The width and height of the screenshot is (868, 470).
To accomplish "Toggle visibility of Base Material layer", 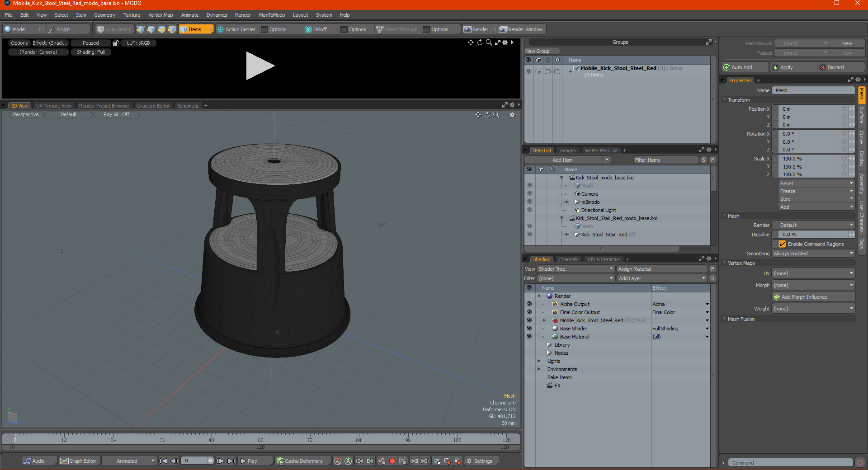I will pos(529,337).
